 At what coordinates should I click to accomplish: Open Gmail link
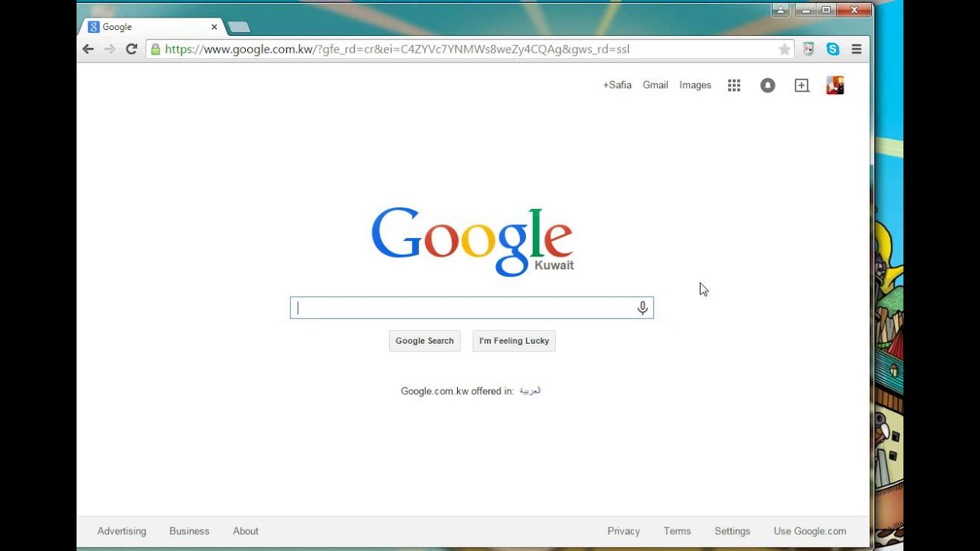[x=655, y=85]
